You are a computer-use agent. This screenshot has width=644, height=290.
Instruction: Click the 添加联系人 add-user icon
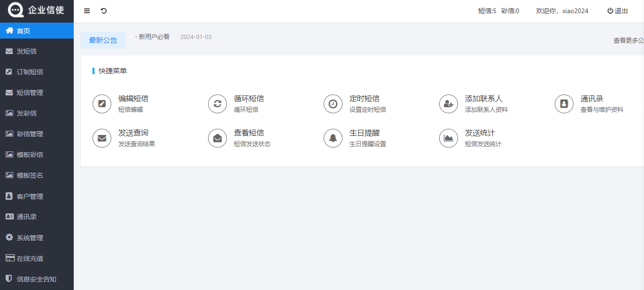click(x=449, y=104)
